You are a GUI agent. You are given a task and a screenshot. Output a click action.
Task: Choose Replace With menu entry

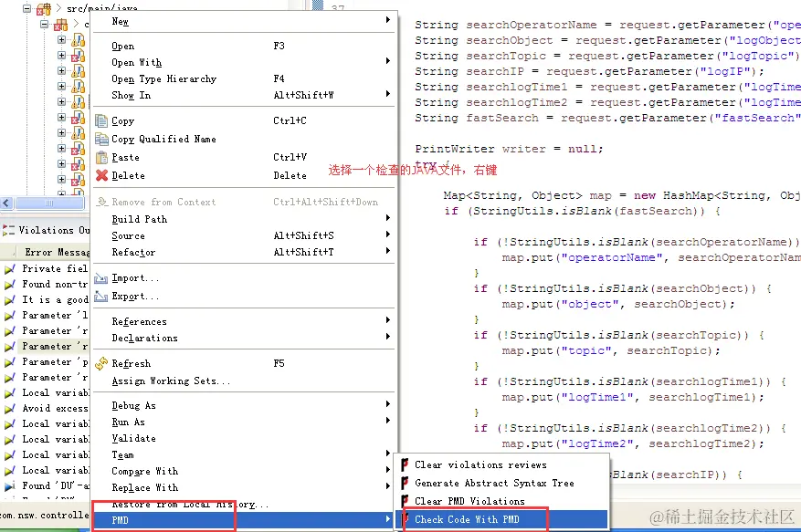pos(244,487)
